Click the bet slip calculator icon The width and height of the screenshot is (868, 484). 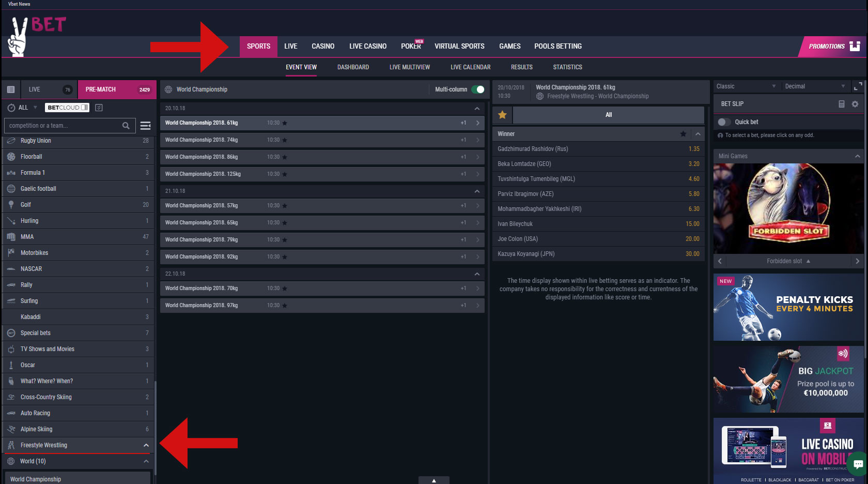[x=841, y=104]
